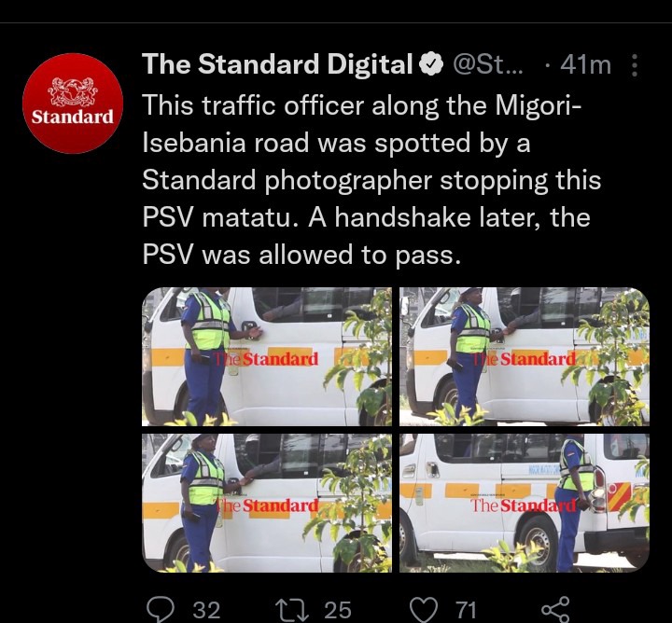Click the like count 71

pos(466,610)
